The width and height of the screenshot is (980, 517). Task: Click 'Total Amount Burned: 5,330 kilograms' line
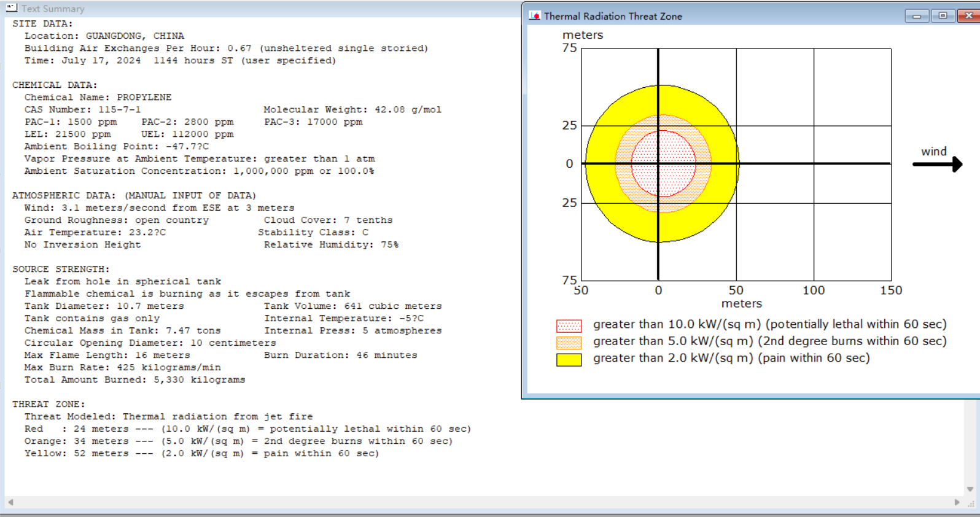(x=135, y=379)
